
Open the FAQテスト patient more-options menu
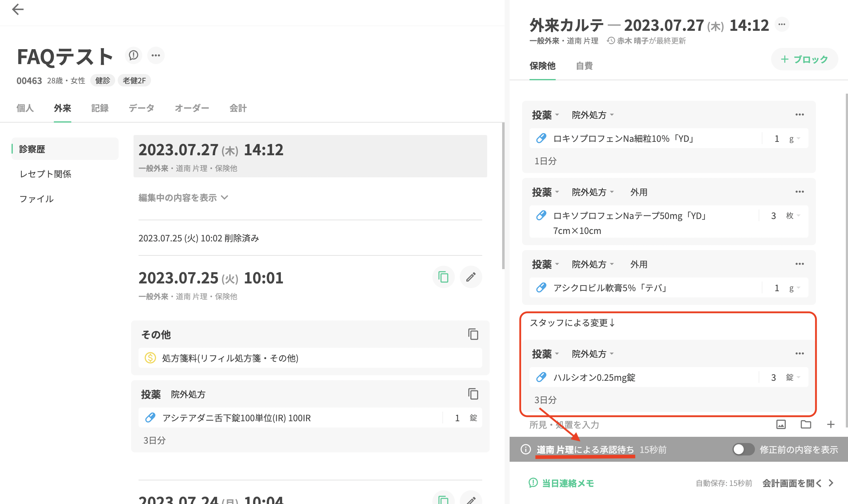(x=156, y=55)
